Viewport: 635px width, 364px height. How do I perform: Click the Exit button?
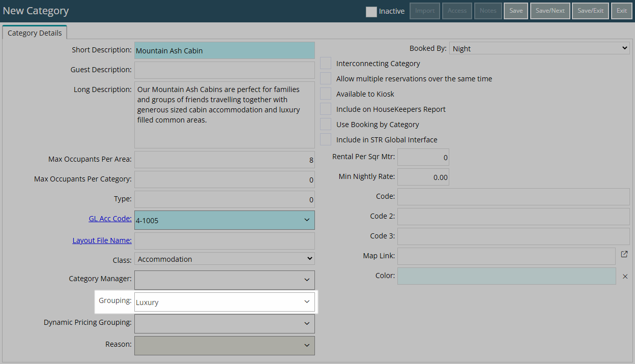tap(622, 11)
